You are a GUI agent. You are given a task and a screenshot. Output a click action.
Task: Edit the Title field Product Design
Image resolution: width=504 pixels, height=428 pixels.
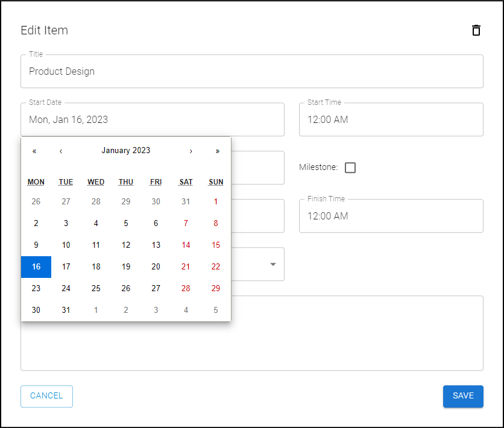[252, 71]
